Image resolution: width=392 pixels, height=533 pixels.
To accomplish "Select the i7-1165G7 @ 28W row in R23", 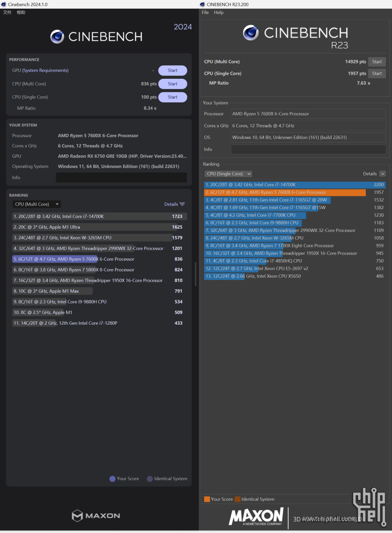I will (295, 200).
